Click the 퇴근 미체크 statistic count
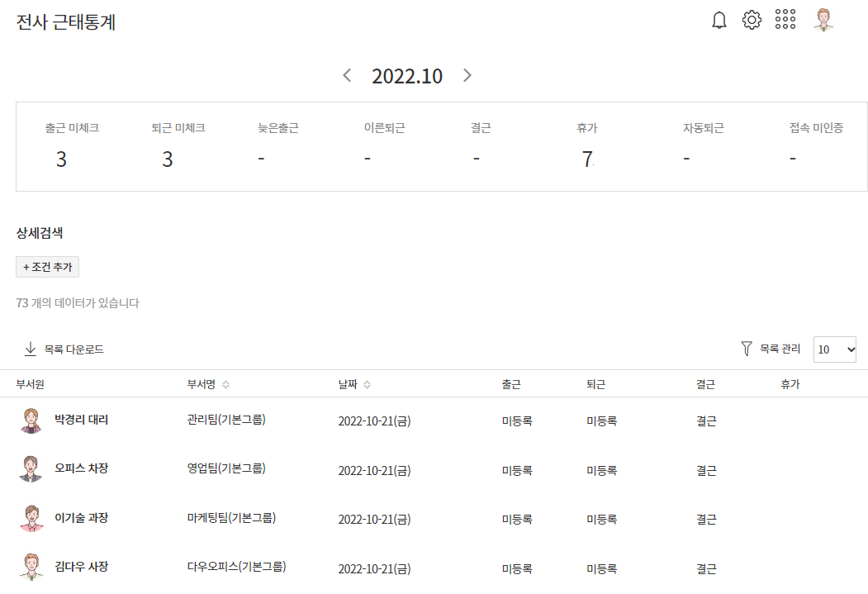The height and width of the screenshot is (594, 868). tap(167, 159)
